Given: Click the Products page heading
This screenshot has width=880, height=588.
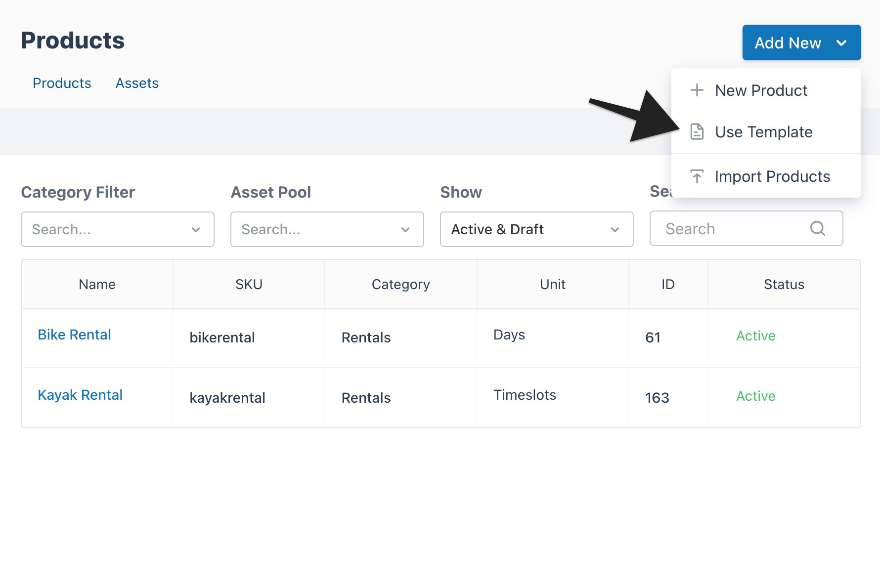Looking at the screenshot, I should [73, 41].
